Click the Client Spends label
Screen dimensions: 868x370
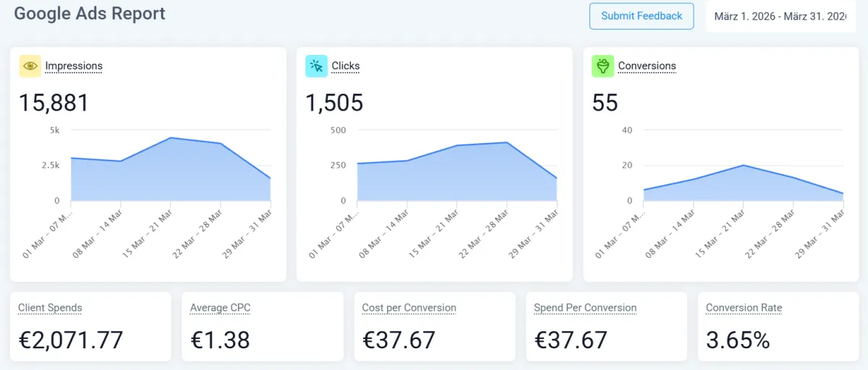point(50,308)
